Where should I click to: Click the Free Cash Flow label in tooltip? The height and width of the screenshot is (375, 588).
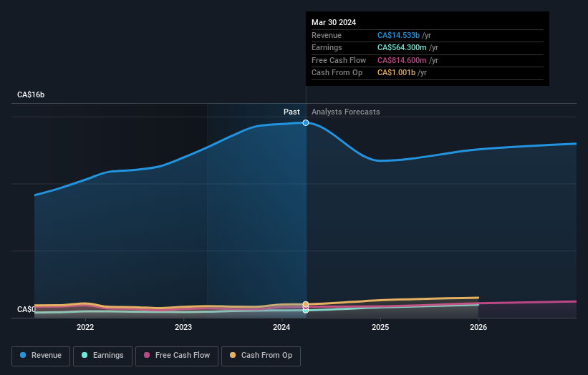(339, 60)
